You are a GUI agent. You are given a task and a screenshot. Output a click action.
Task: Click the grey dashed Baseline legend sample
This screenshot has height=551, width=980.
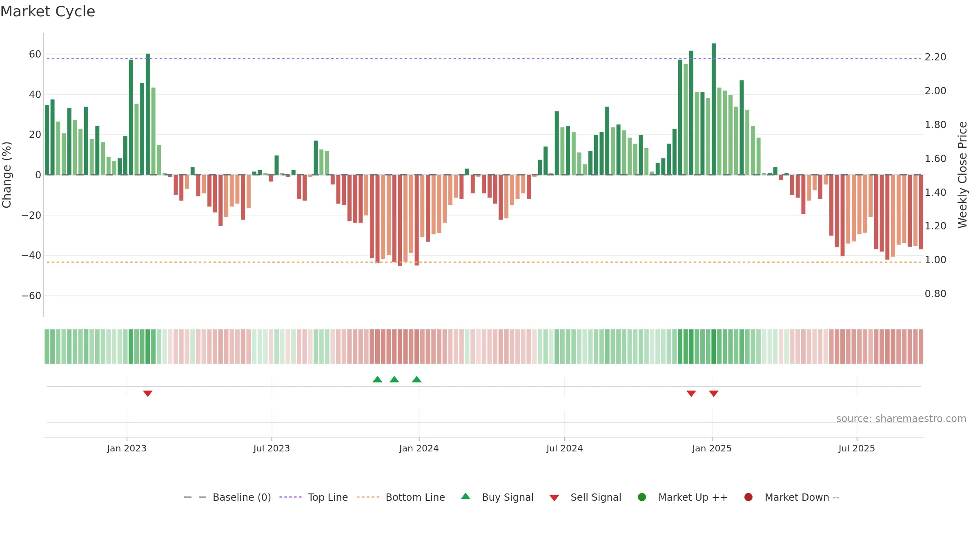click(x=195, y=497)
